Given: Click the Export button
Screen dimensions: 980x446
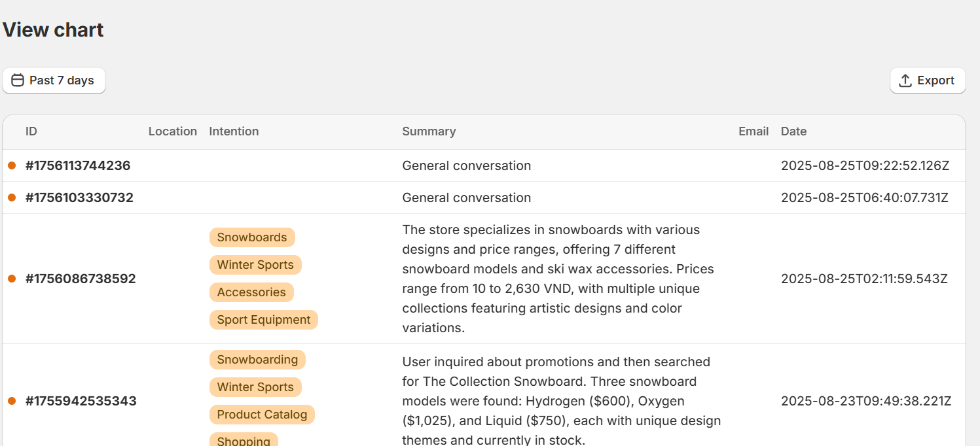Looking at the screenshot, I should click(927, 80).
